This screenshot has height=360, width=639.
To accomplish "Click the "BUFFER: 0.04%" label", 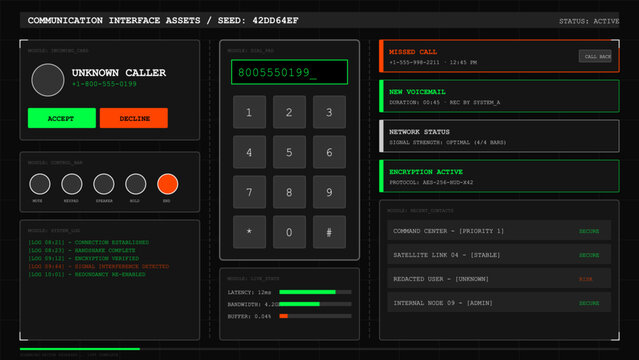I will point(249,316).
